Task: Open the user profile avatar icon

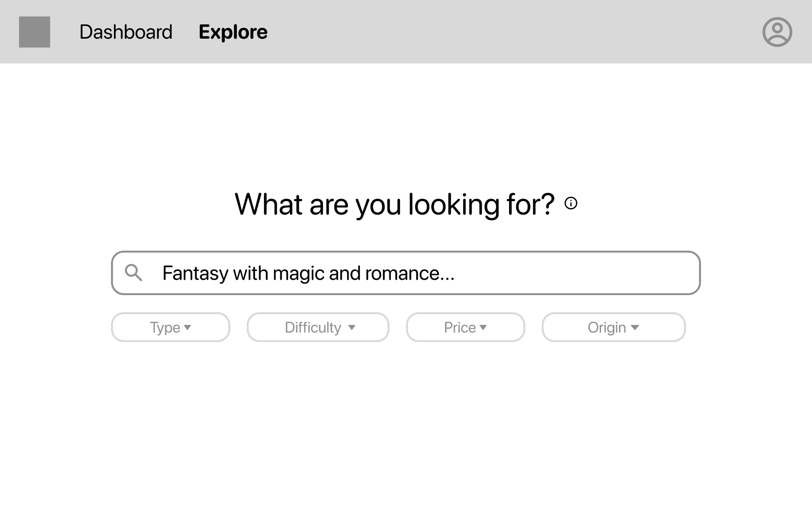Action: 777,32
